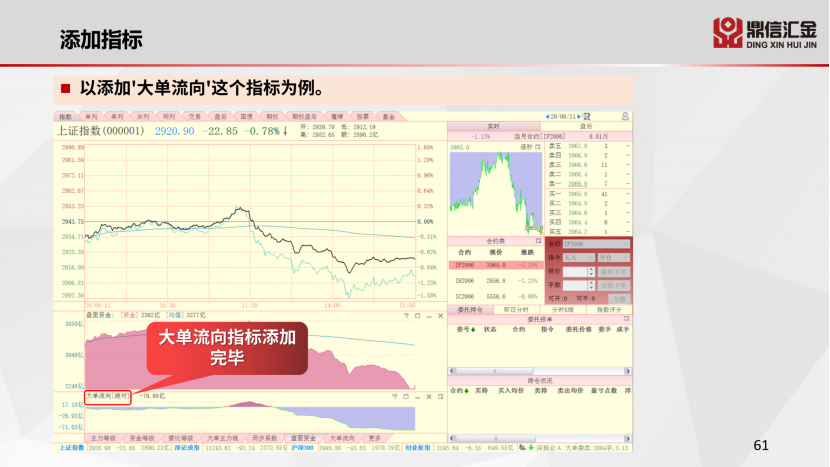This screenshot has height=467, width=830.
Task: Maximize the 委托报单 panel using corner icon
Action: pos(626,319)
